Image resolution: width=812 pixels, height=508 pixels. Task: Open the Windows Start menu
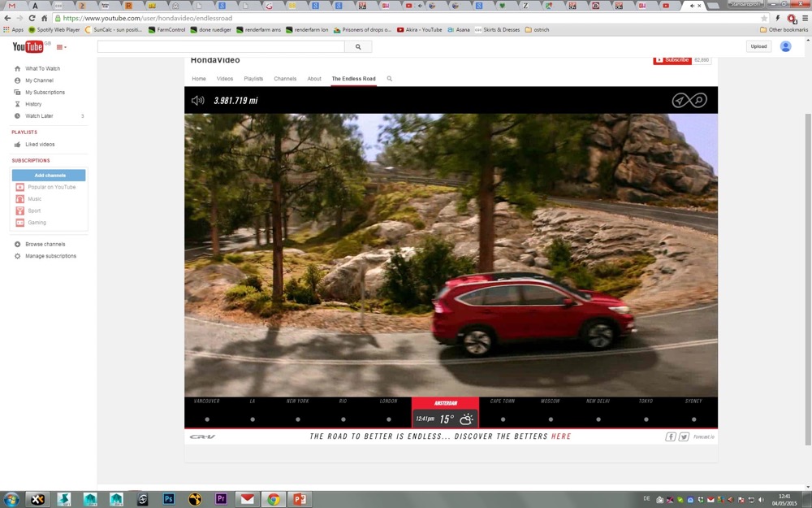[x=11, y=500]
